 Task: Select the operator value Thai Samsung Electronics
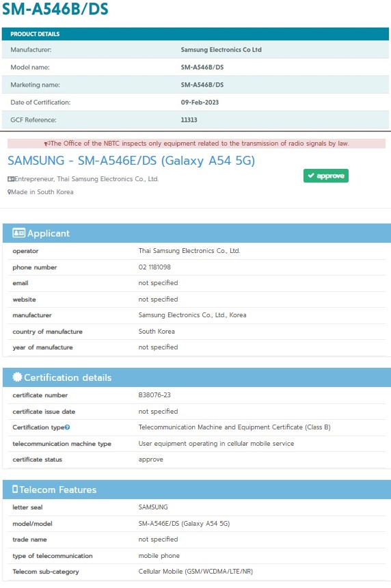(x=189, y=251)
